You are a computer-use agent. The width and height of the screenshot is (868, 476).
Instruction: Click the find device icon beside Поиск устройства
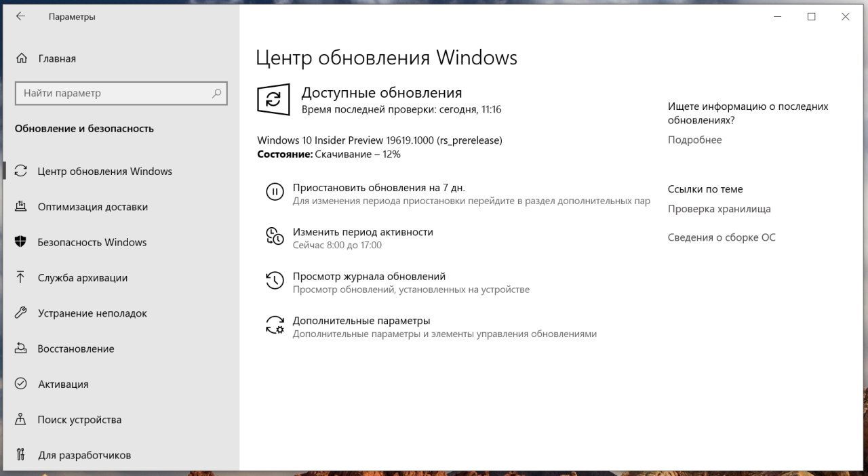[21, 419]
